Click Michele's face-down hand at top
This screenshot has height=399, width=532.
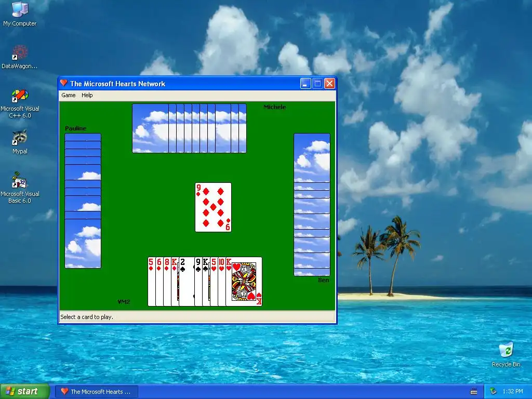click(x=189, y=128)
